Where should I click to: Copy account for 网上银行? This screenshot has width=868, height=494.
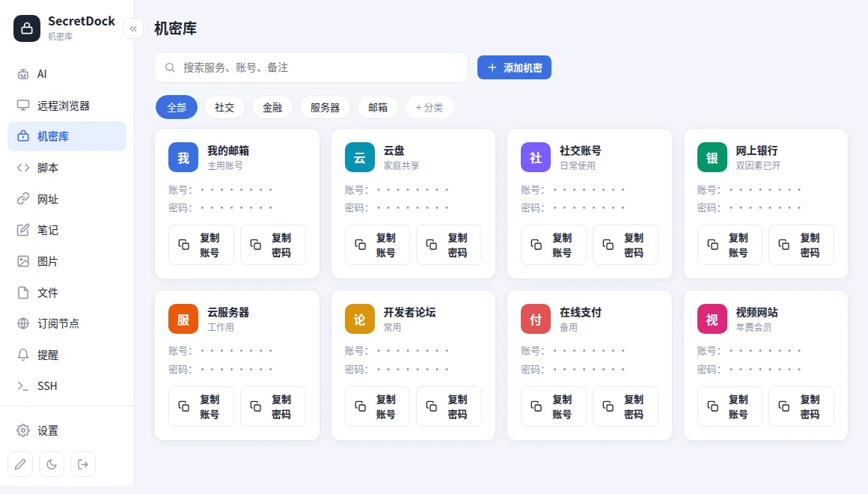(730, 245)
